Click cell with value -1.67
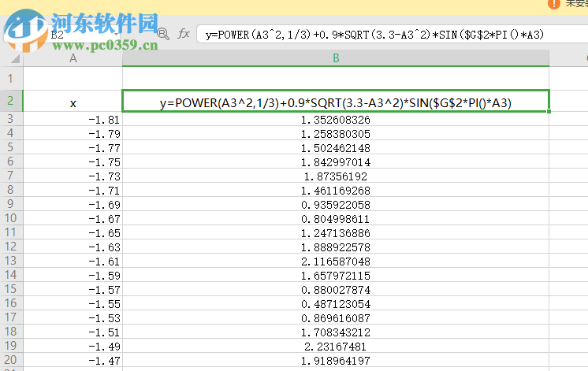 [73, 218]
